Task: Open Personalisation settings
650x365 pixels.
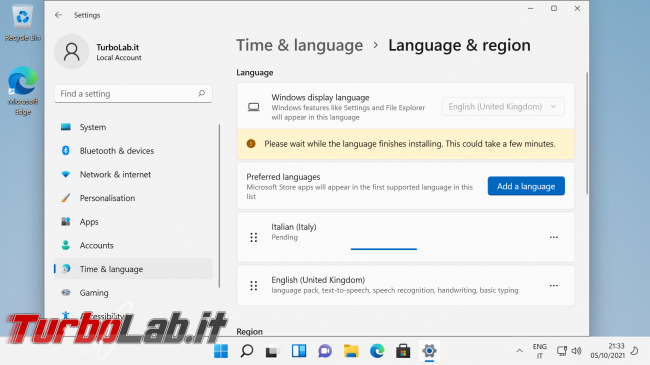Action: tap(133, 198)
